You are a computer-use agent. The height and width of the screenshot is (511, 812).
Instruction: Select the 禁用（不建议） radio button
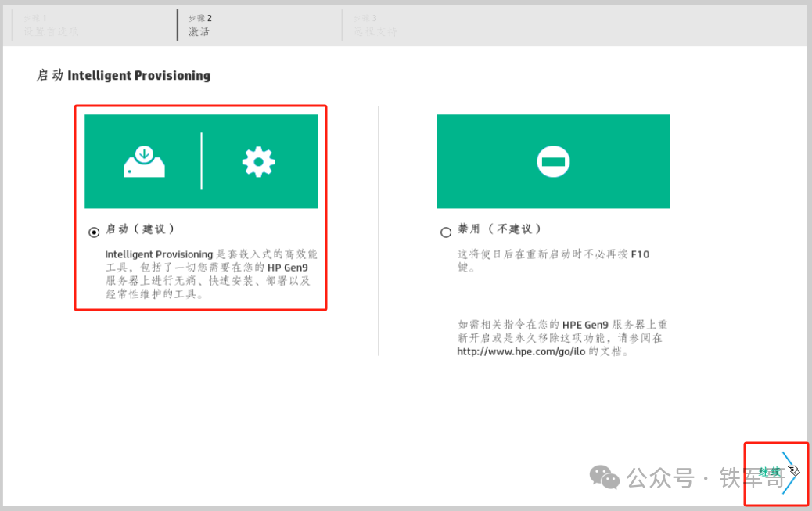[446, 232]
